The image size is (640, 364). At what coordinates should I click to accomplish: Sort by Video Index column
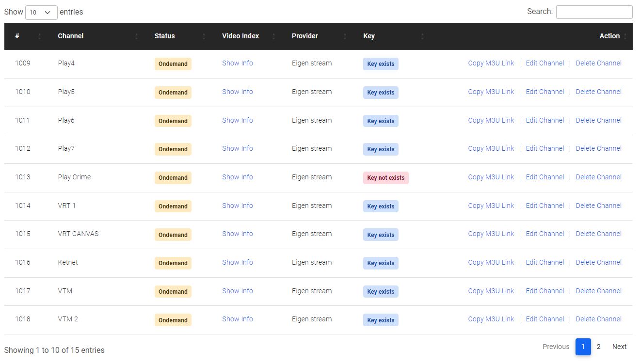[240, 36]
